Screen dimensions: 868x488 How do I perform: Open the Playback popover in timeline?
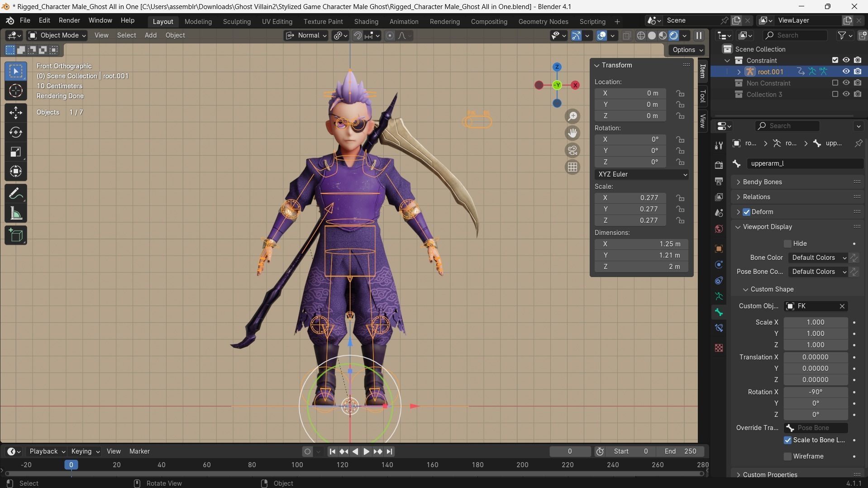tap(47, 451)
